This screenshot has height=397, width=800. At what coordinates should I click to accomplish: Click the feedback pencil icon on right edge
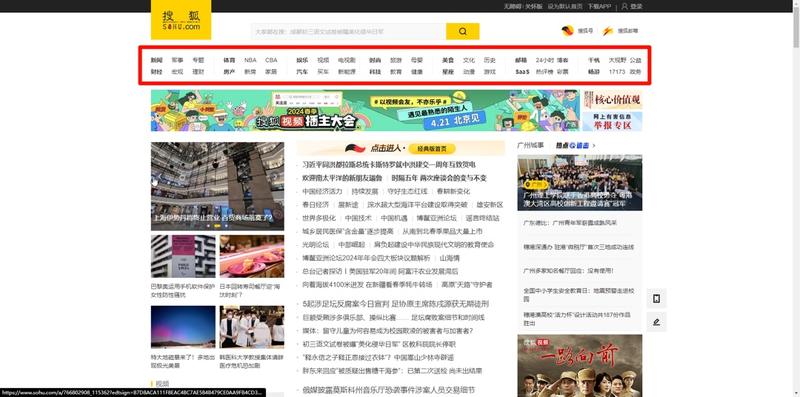[656, 322]
